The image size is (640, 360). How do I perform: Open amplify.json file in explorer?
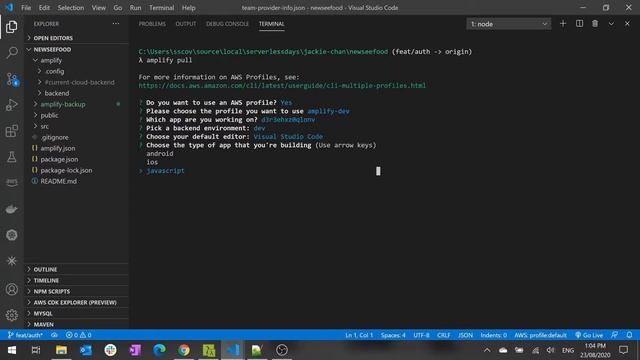[x=77, y=149]
